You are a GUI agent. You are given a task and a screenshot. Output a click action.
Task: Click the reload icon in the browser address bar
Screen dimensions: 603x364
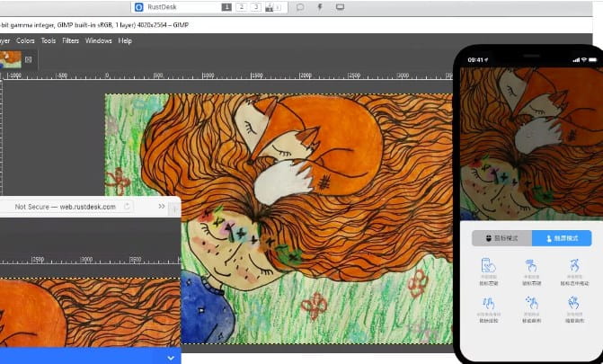[127, 206]
